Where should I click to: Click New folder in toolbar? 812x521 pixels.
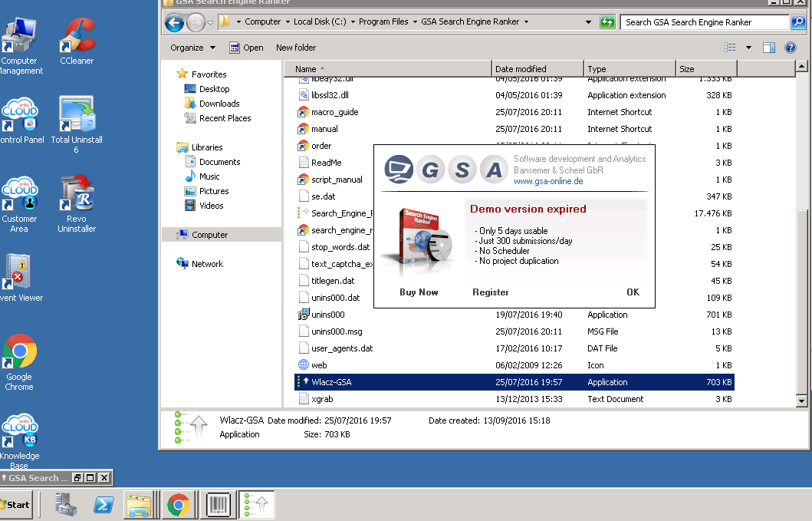pos(296,48)
